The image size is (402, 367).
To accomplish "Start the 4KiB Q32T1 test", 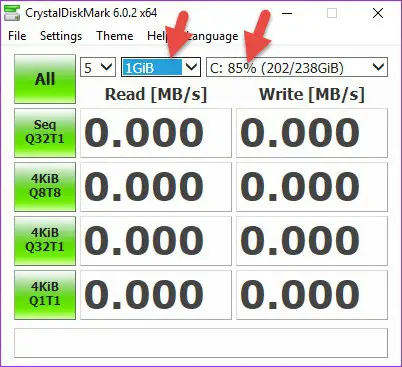I will pyautogui.click(x=45, y=241).
